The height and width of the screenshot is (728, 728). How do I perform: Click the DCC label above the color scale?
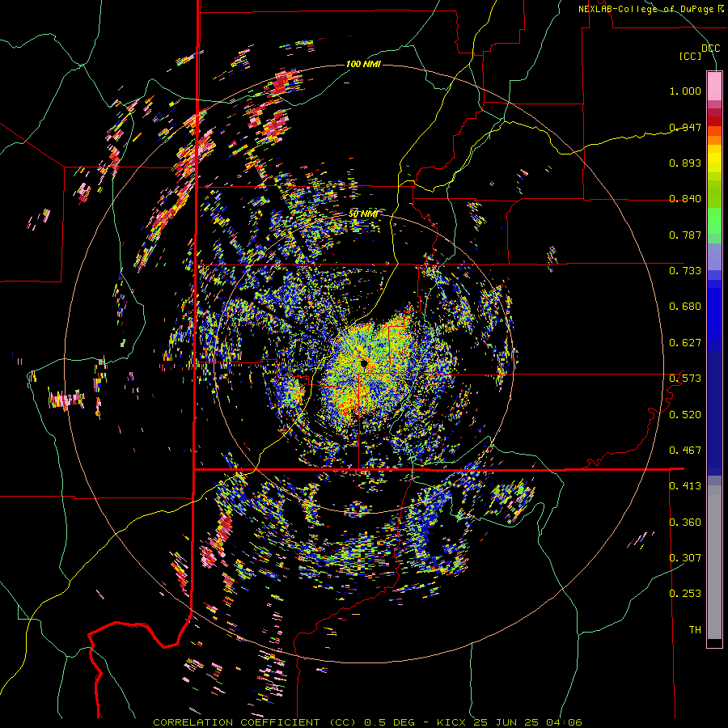pos(711,48)
